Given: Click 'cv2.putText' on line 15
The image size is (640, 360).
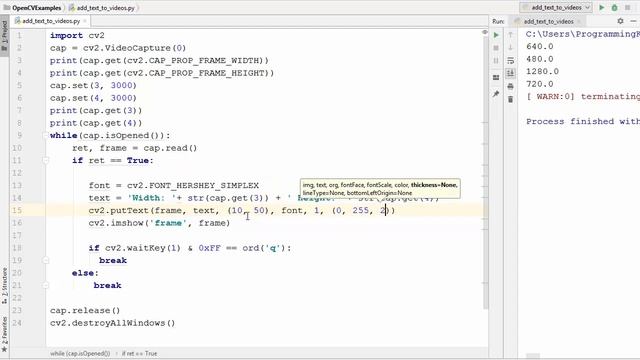Looking at the screenshot, I should [119, 211].
